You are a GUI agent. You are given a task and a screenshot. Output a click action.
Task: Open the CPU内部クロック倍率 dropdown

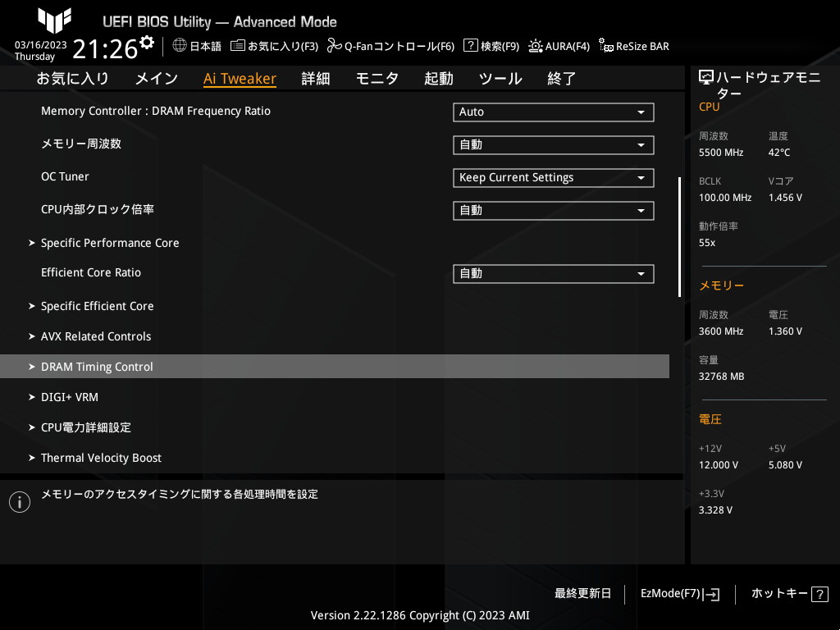[x=554, y=211]
